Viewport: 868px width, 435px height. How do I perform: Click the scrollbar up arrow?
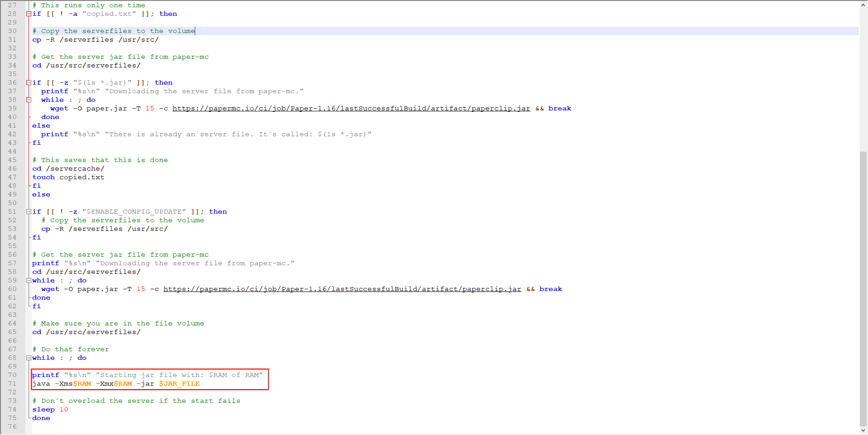tap(863, 4)
